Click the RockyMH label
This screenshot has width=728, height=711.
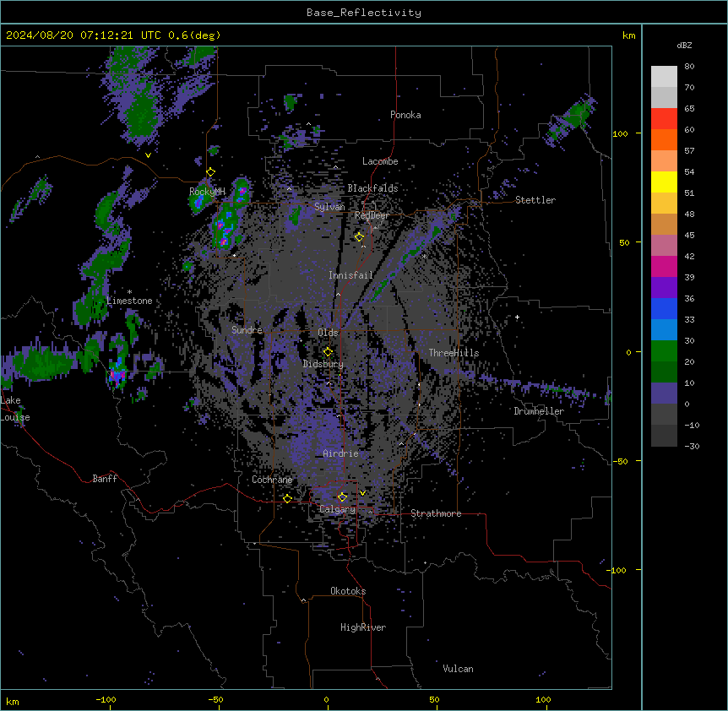207,192
